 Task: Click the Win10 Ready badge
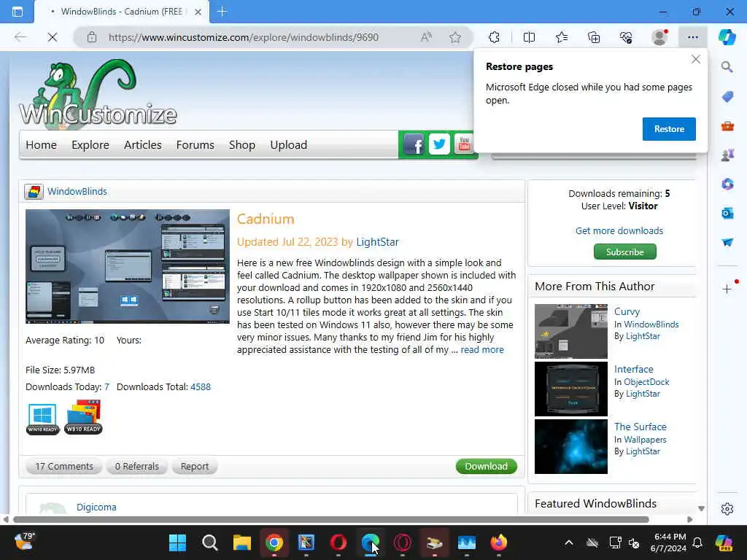click(x=42, y=418)
